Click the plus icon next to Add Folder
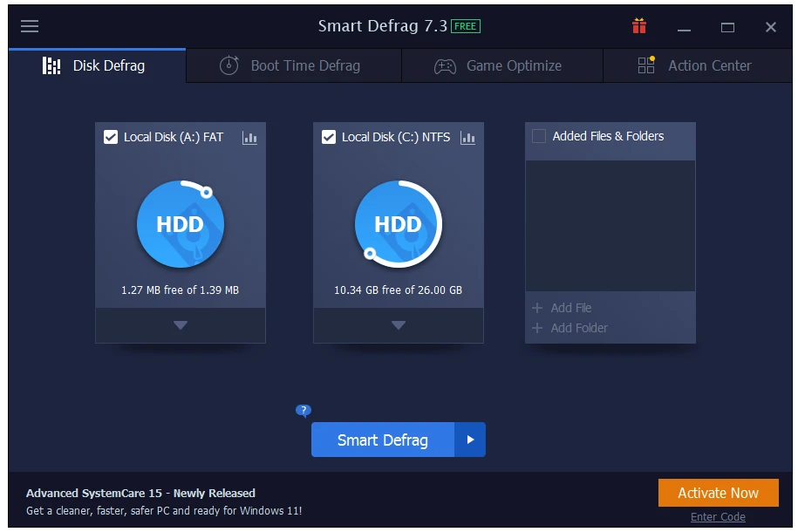This screenshot has width=798, height=532. [537, 328]
